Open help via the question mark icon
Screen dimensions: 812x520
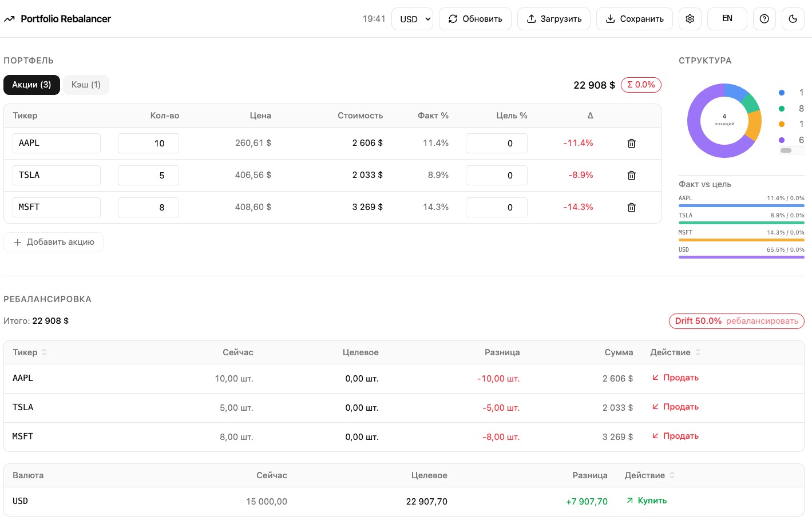(764, 18)
